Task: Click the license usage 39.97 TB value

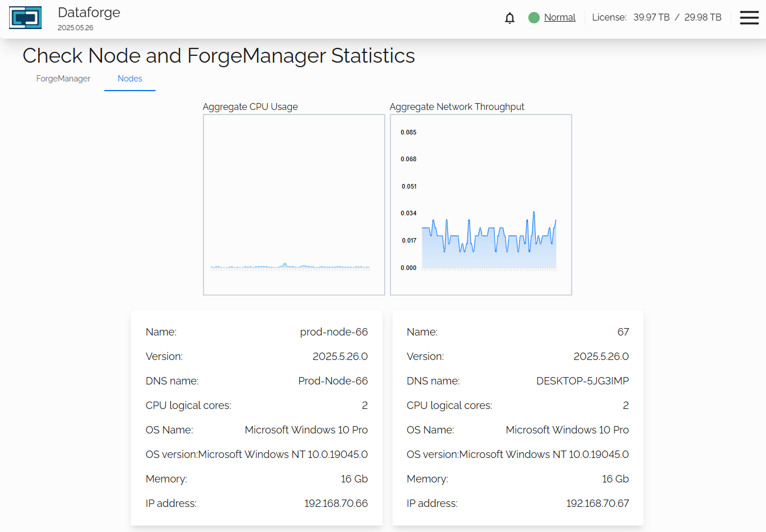Action: pyautogui.click(x=651, y=18)
